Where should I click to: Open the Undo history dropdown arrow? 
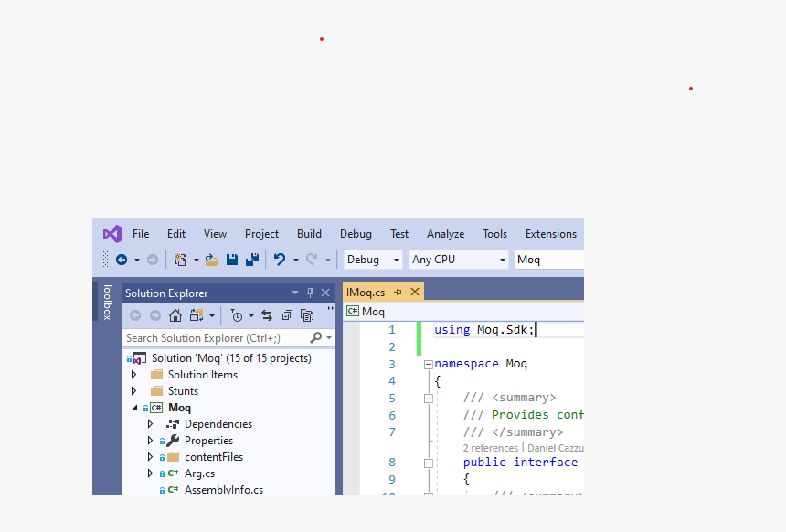(296, 260)
